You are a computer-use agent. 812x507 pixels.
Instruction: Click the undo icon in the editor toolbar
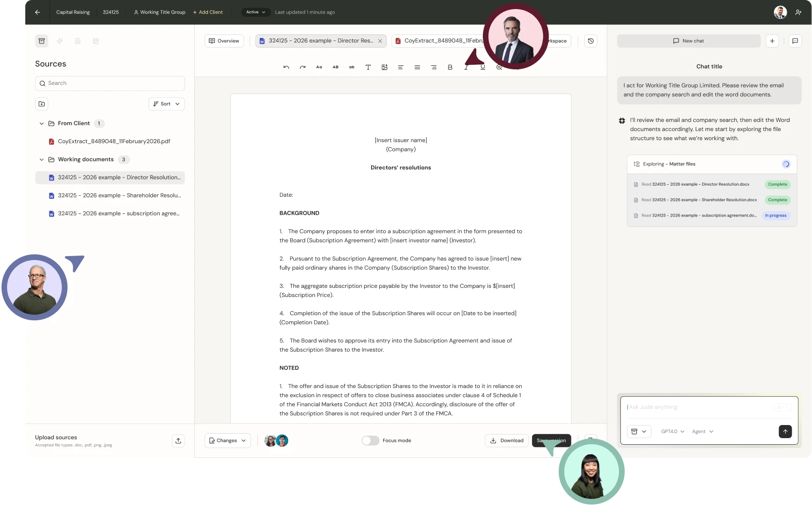pos(286,67)
